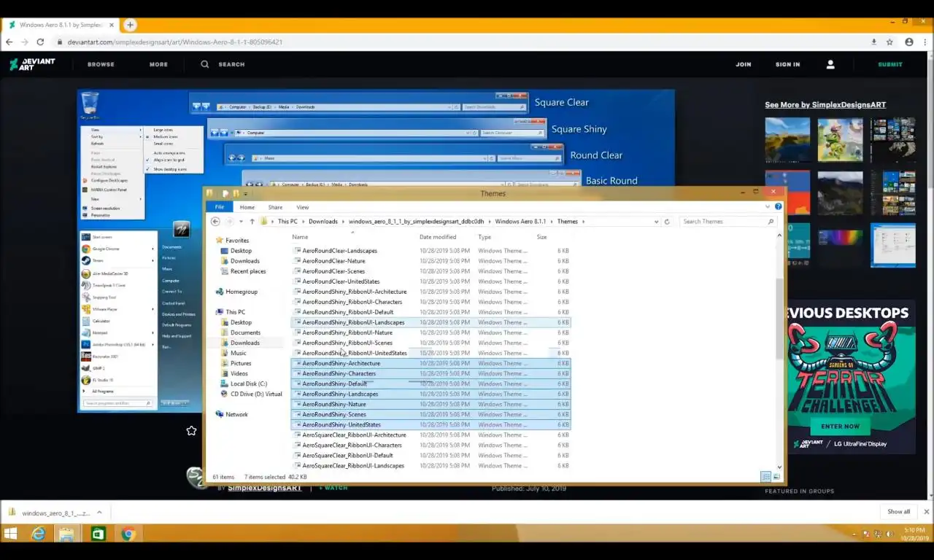Select Local Disk (C:) in navigation pane
Screen dimensions: 934x560
[248, 384]
